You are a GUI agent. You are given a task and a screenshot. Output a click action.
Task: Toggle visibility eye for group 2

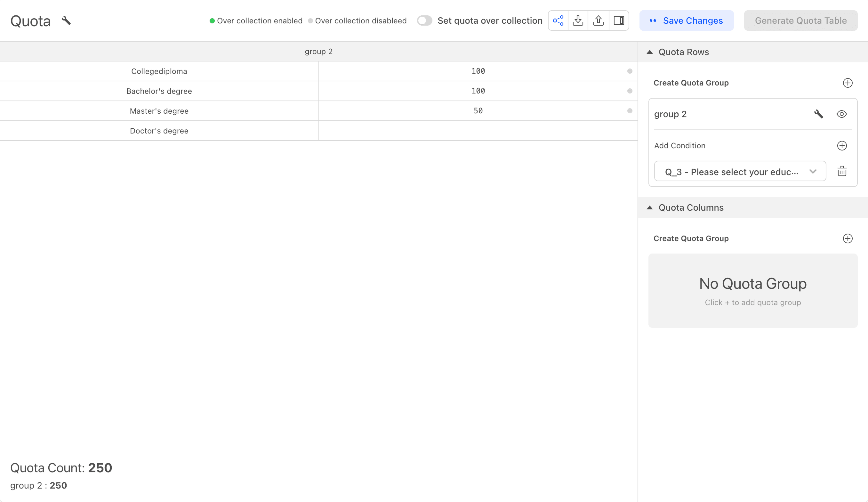(841, 114)
